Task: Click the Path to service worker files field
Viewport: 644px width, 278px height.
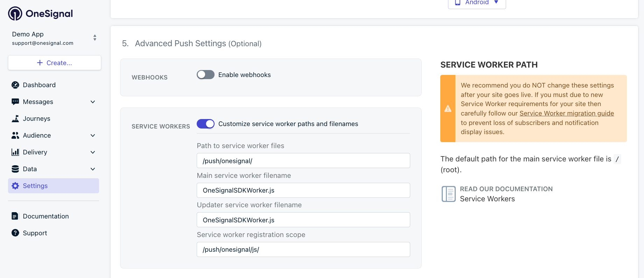Action: point(303,161)
